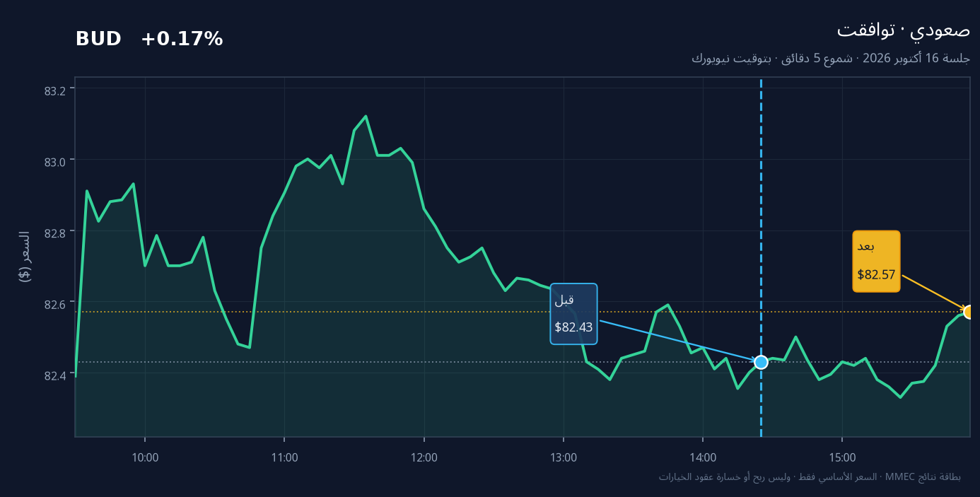This screenshot has height=497, width=980.
Task: Click the yellow 'after' price marker dot
Action: tap(970, 312)
